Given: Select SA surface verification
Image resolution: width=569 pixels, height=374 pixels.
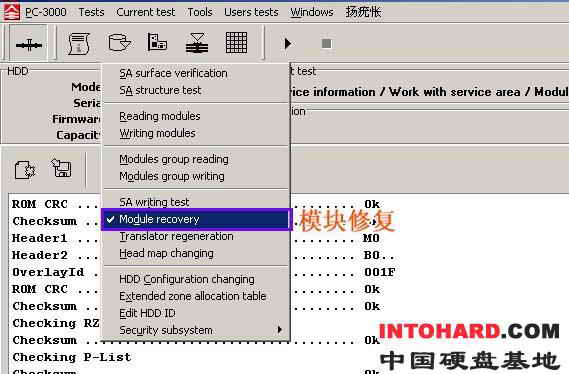Looking at the screenshot, I should (196, 73).
